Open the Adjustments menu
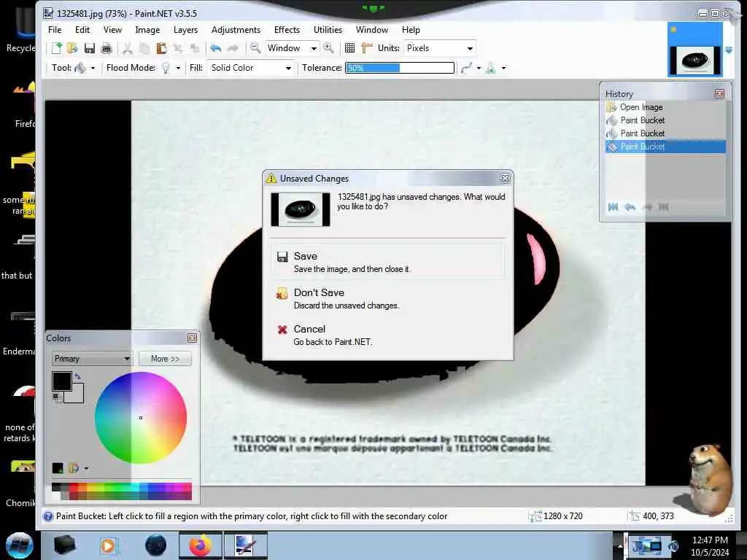The height and width of the screenshot is (560, 747). tap(236, 29)
